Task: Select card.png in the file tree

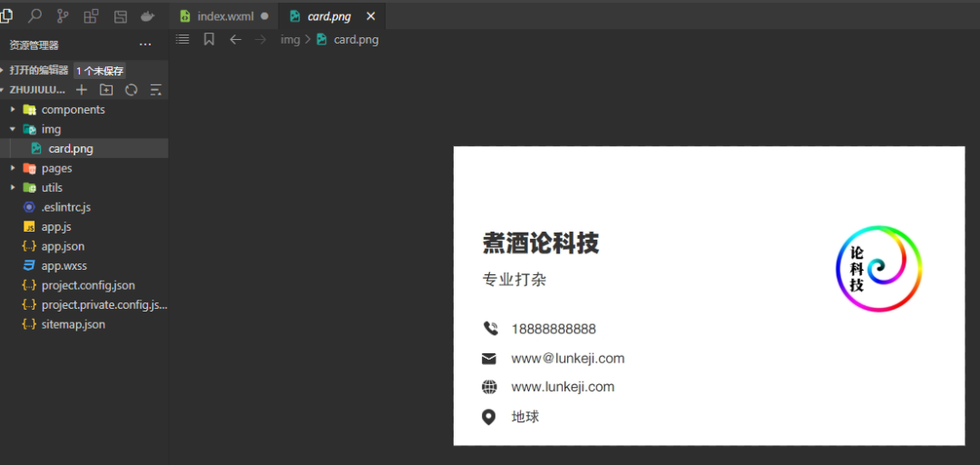Action: [83, 148]
